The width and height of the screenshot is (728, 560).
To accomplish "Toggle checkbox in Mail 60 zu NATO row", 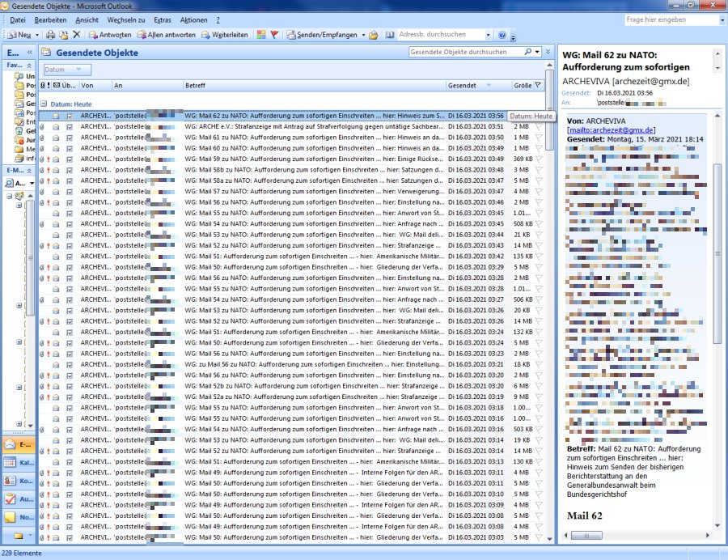I will coord(70,148).
